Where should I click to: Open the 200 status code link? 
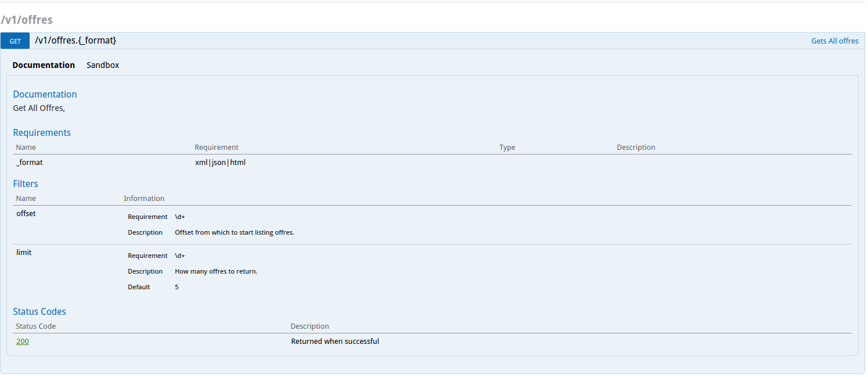coord(22,342)
